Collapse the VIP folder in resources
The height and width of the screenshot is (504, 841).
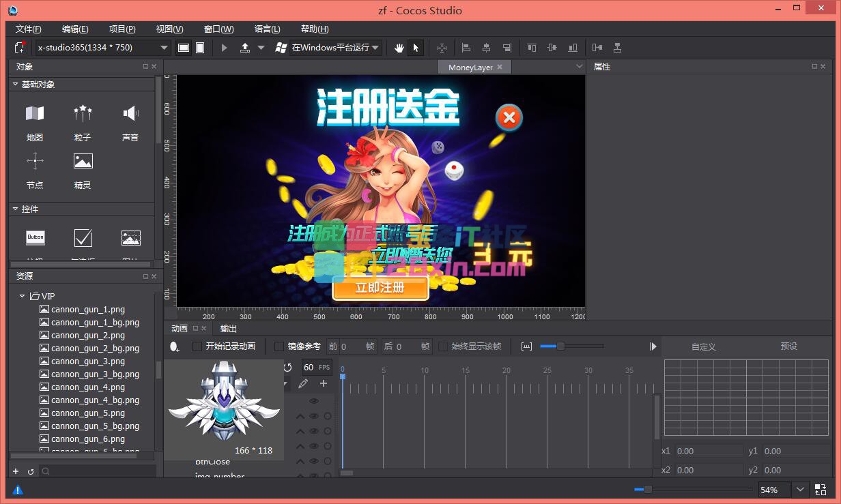23,296
